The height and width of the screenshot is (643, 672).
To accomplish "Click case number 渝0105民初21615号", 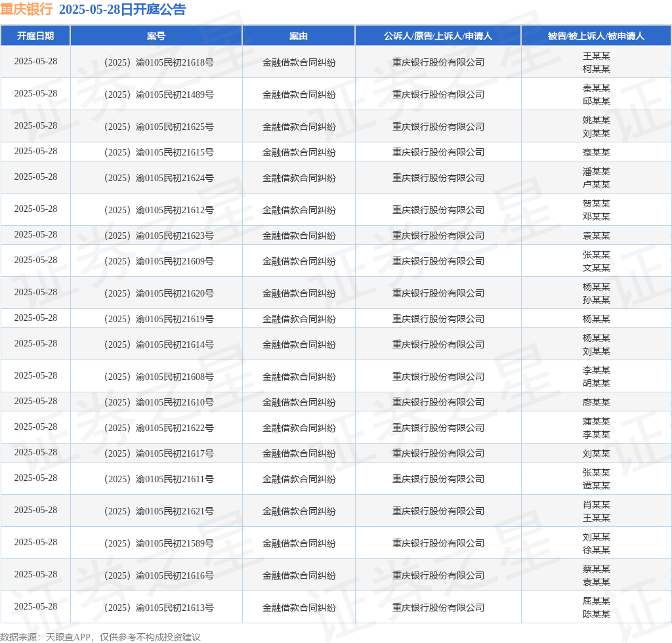I will tap(159, 152).
